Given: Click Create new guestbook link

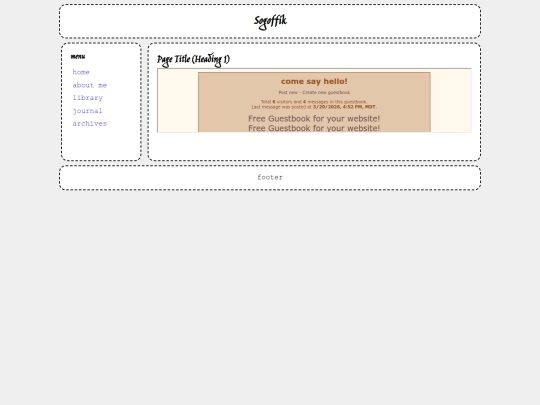Looking at the screenshot, I should point(326,92).
